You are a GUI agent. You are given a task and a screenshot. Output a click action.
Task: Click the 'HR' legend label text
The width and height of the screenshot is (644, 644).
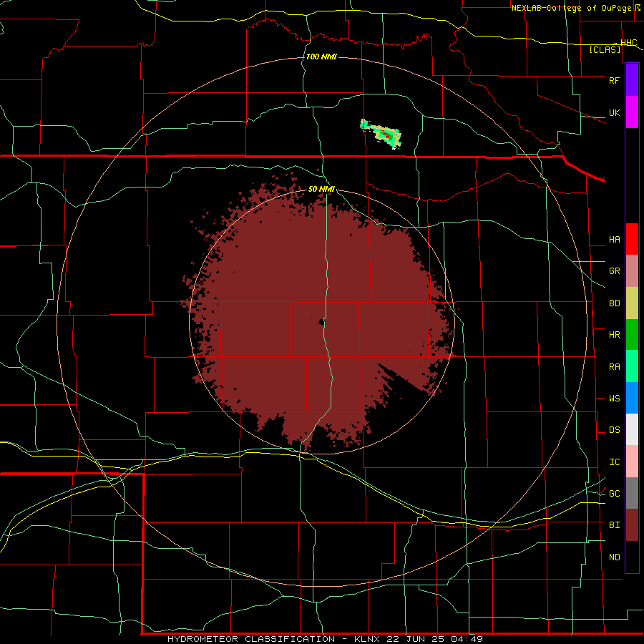(614, 335)
